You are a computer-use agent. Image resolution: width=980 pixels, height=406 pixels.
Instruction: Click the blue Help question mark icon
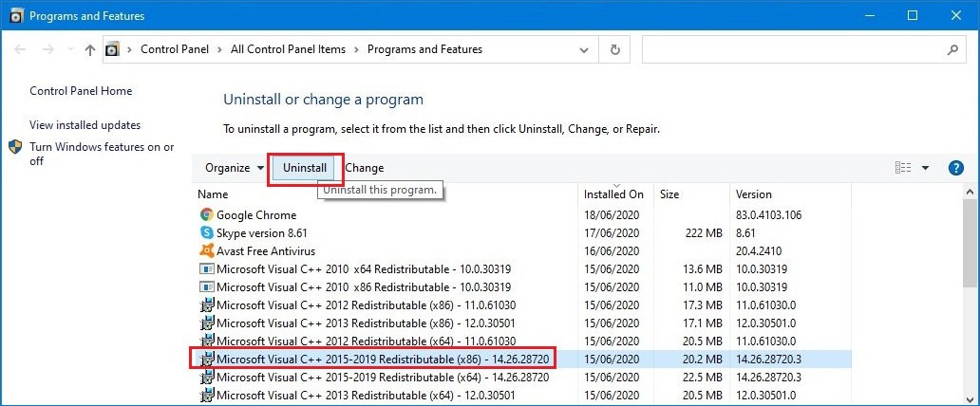pos(955,167)
